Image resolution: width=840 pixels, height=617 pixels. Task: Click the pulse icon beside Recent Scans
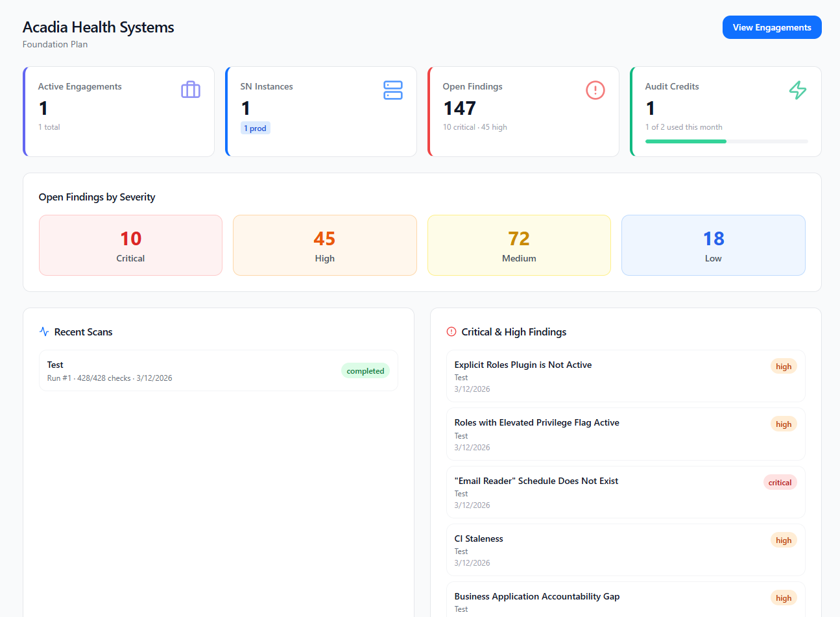pyautogui.click(x=44, y=332)
